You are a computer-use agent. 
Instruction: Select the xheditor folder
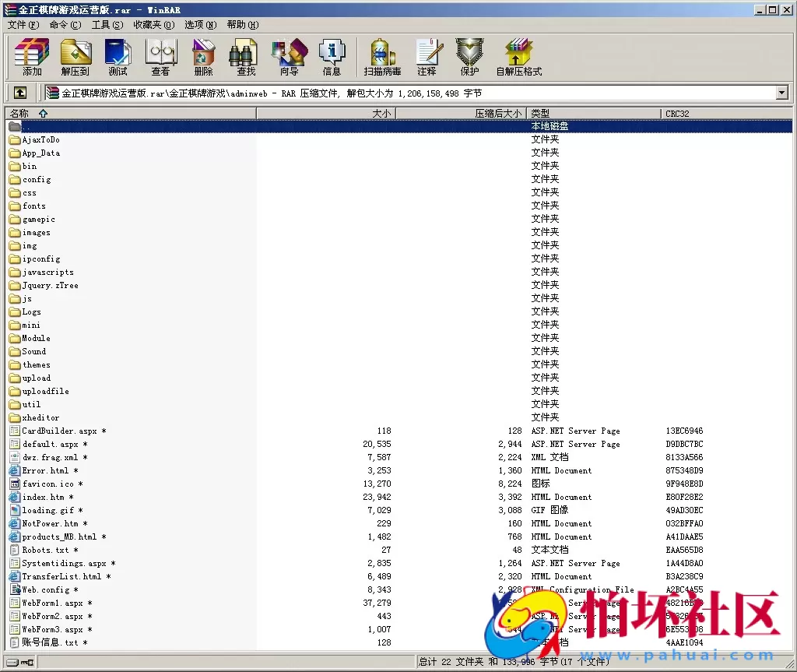40,417
